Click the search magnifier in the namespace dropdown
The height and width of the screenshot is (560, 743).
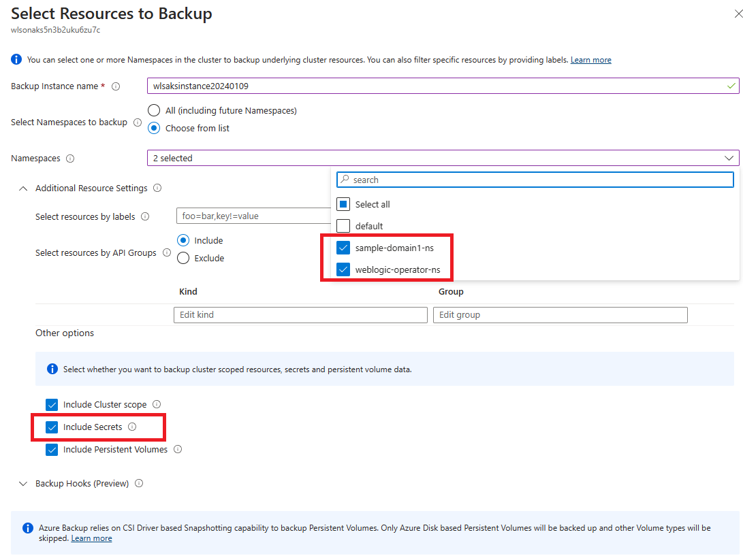pos(345,179)
